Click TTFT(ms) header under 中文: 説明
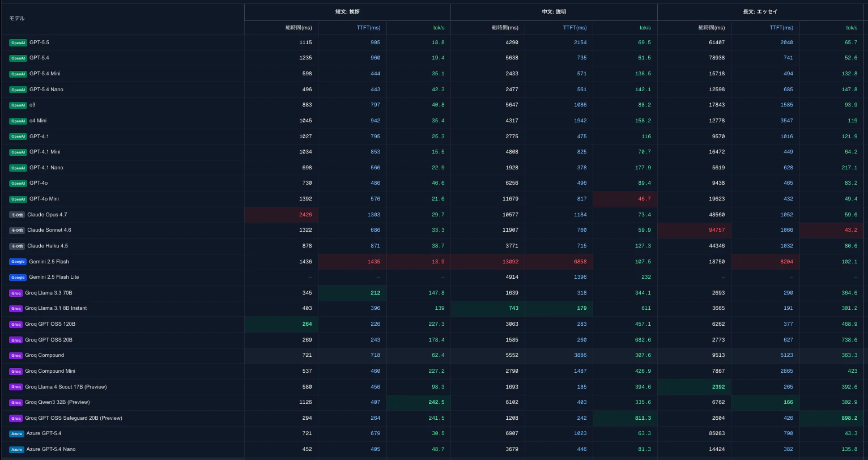The width and height of the screenshot is (868, 460). [x=575, y=28]
